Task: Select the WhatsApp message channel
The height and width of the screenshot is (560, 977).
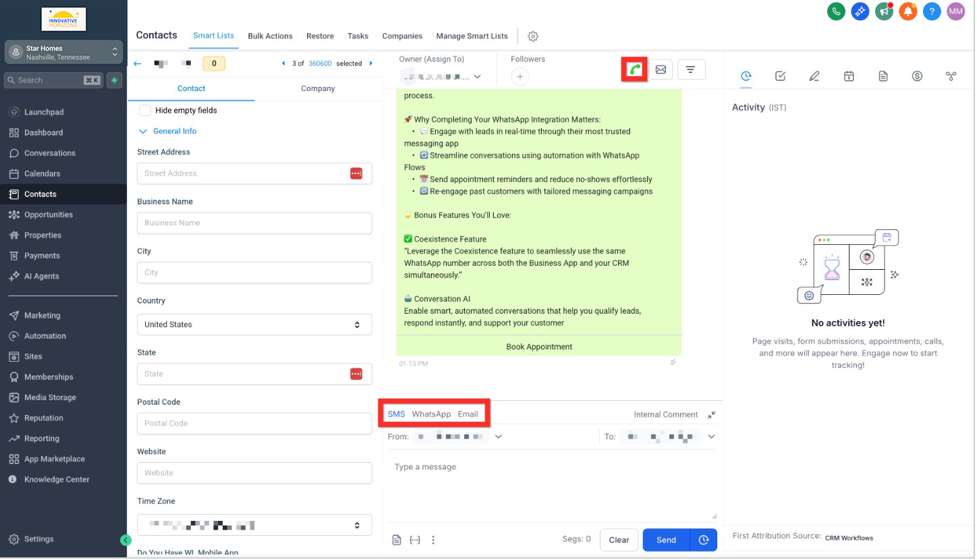Action: (x=431, y=415)
